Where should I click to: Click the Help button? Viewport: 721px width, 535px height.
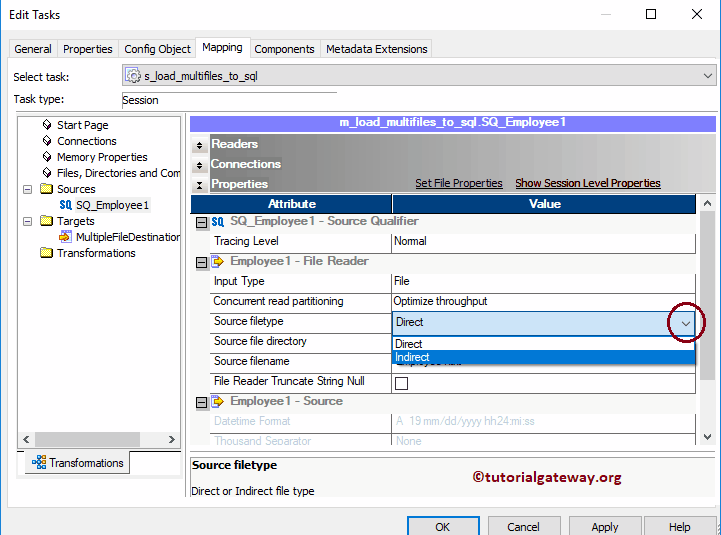[x=680, y=526]
